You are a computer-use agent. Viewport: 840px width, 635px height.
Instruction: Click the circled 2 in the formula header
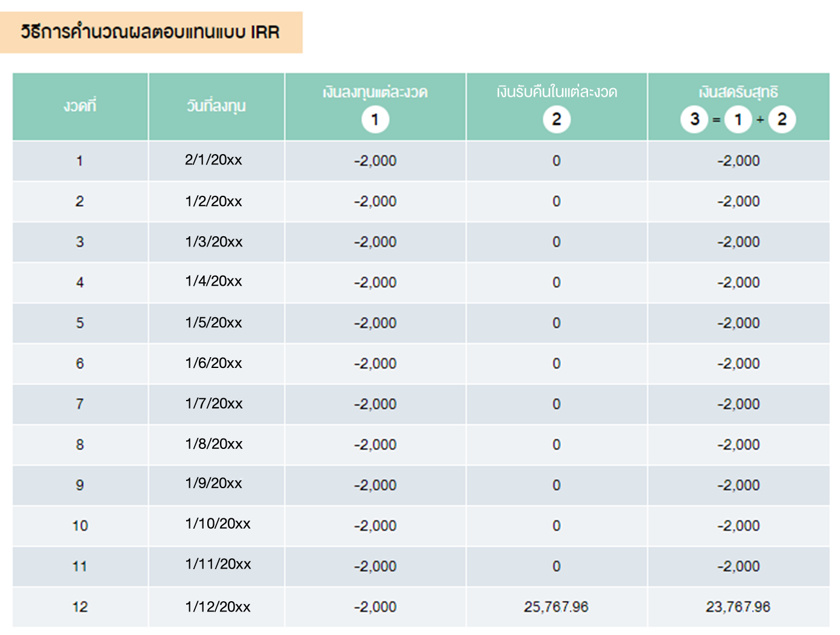(781, 119)
